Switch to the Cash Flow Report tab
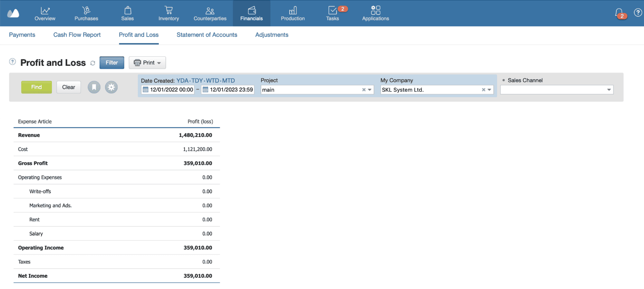 (77, 35)
